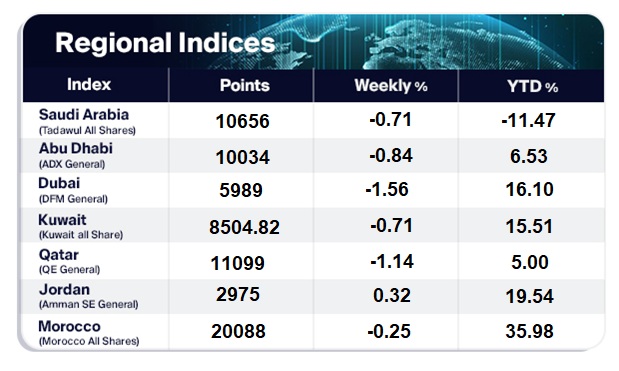Click the Regional Indices title
619x371 pixels.
(x=165, y=43)
